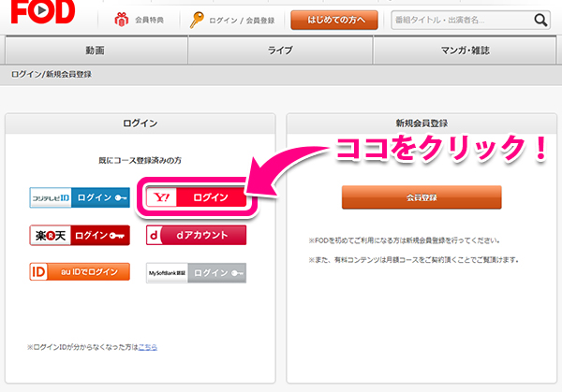Click the gift box member benefits icon
This screenshot has width=562, height=392.
[122, 20]
